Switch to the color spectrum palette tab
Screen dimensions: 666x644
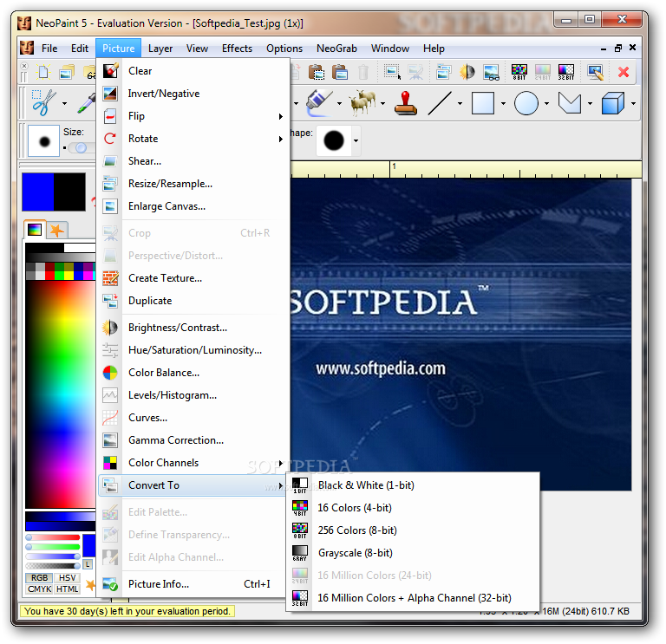pos(35,230)
